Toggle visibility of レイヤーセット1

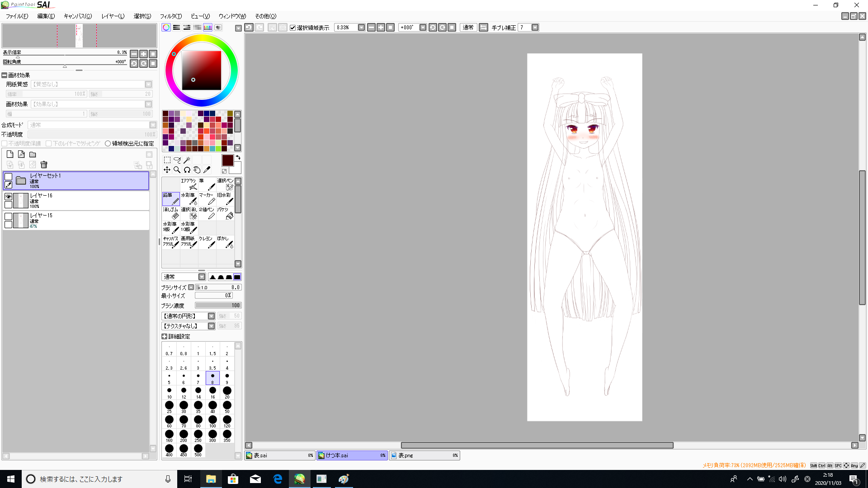8,177
